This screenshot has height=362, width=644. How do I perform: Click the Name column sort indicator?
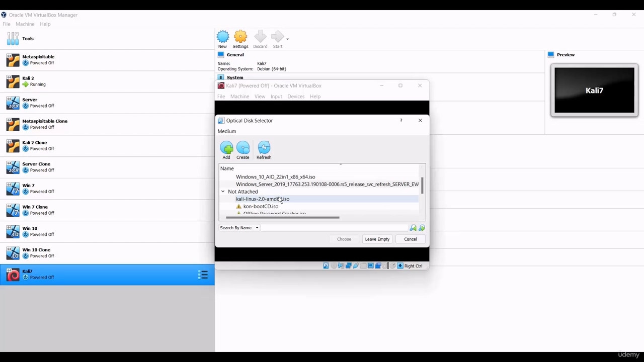[341, 164]
